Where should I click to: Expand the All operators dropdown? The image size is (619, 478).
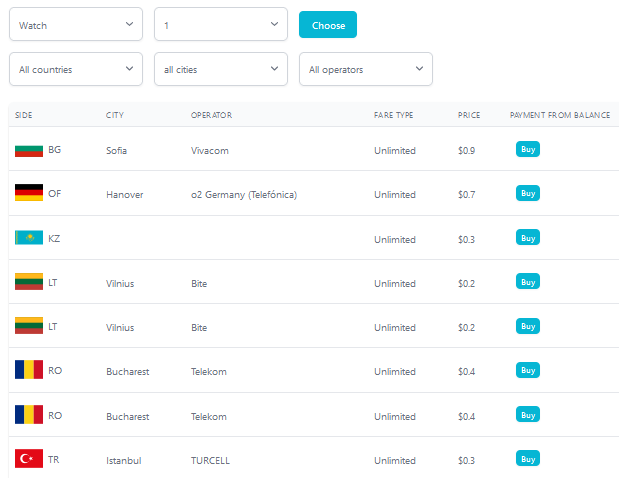366,70
